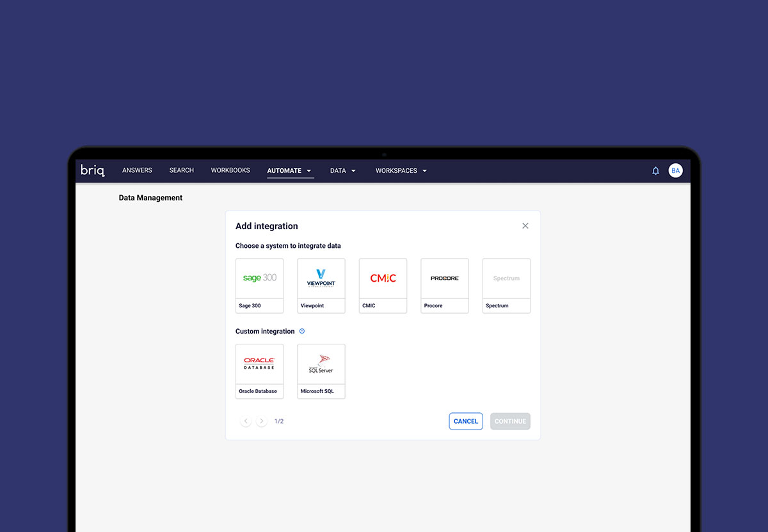
Task: Expand the DATA dropdown
Action: tap(342, 170)
